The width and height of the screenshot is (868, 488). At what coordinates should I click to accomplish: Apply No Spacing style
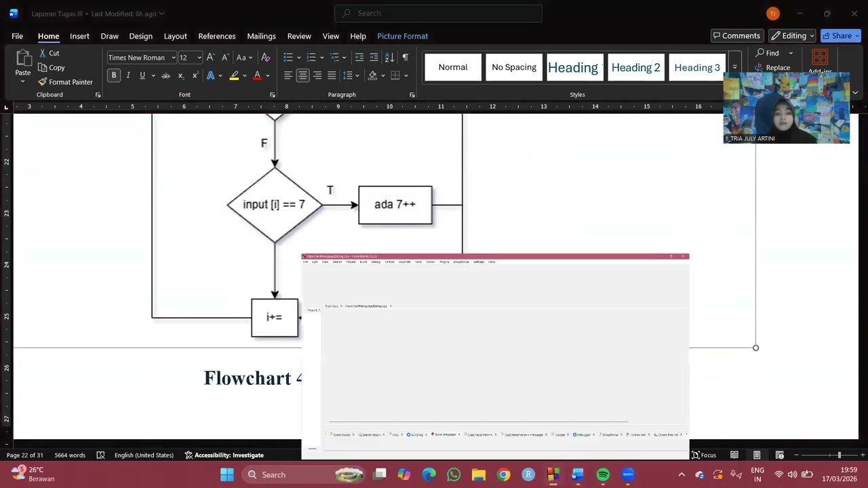514,67
